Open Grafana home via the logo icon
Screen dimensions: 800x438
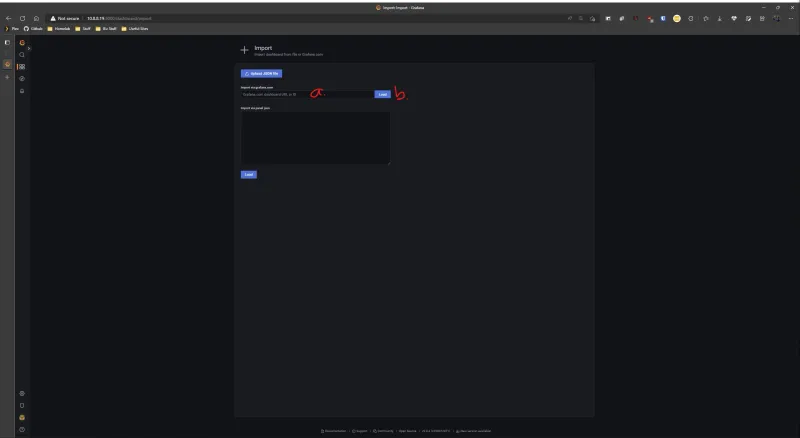22,42
